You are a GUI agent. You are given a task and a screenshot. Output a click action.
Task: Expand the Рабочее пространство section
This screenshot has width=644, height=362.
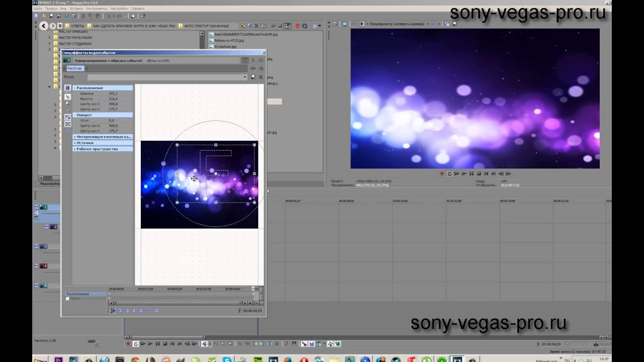pyautogui.click(x=74, y=149)
